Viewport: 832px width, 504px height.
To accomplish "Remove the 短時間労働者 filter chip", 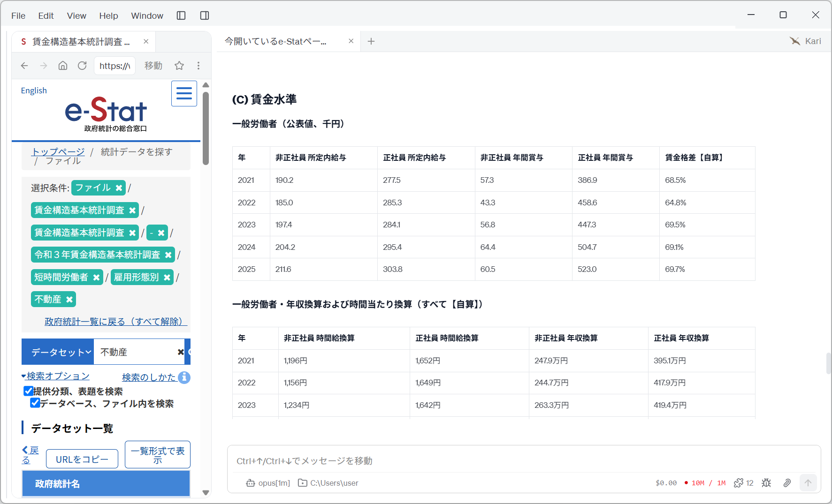I will (96, 278).
